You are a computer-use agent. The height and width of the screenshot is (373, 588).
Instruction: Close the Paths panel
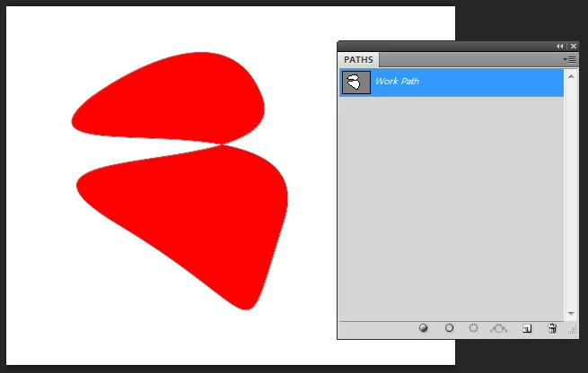click(x=574, y=46)
